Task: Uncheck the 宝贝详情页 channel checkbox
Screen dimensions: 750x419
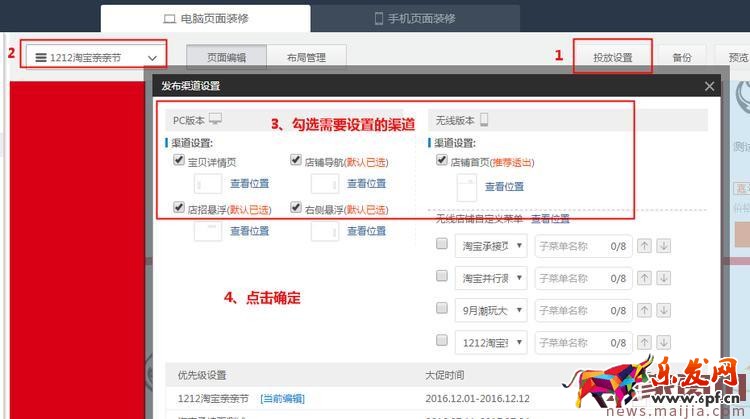Action: [179, 160]
